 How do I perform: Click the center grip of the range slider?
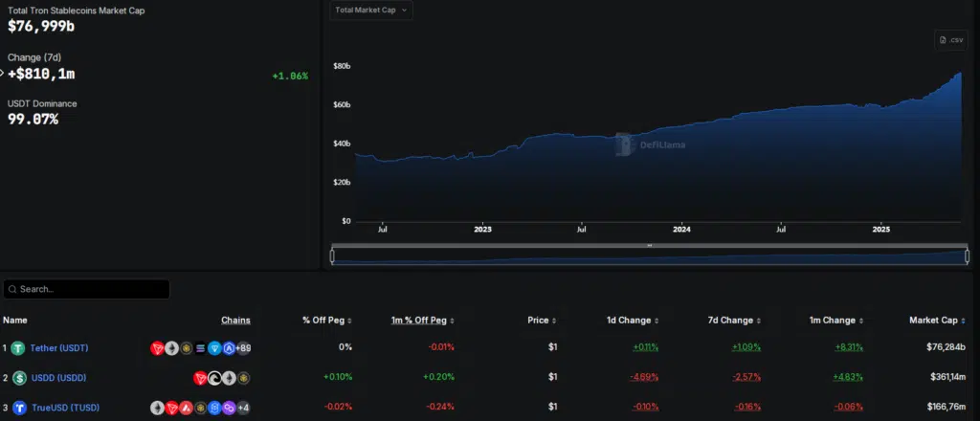click(650, 246)
